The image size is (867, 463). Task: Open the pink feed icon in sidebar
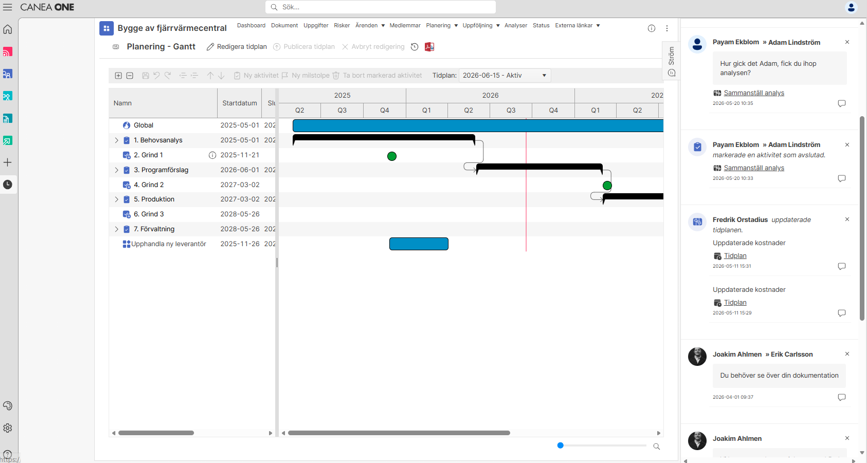point(8,51)
